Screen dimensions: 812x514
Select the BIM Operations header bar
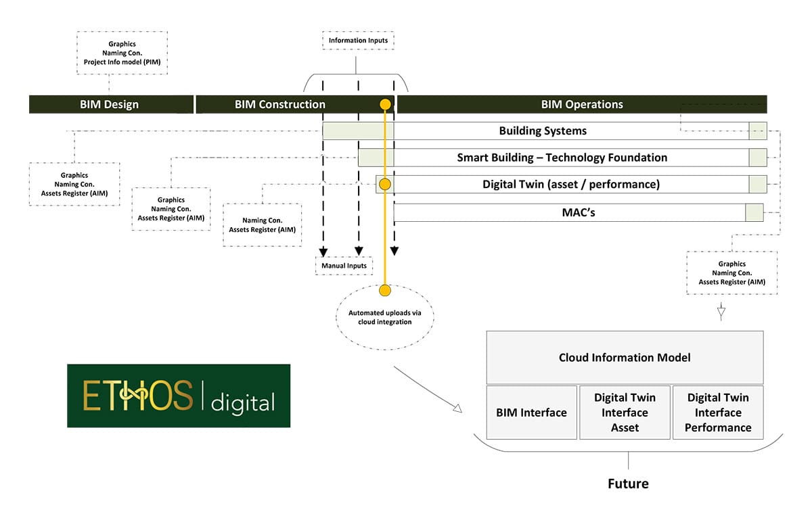[x=582, y=104]
